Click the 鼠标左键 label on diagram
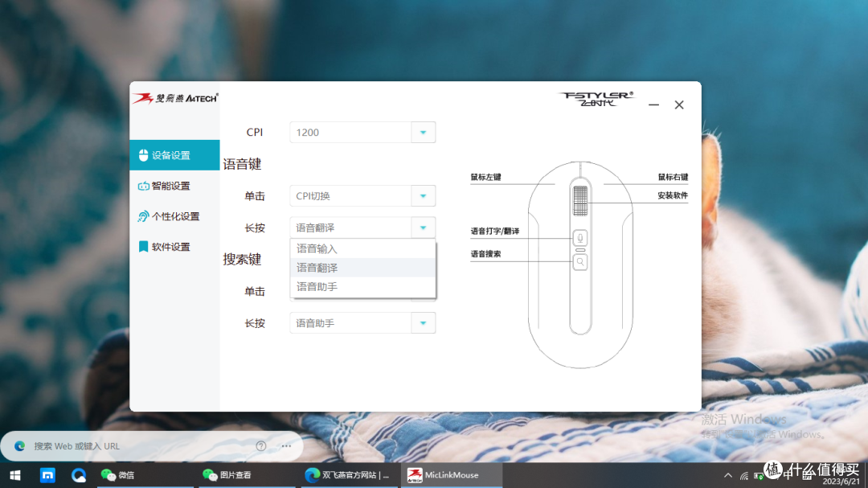The height and width of the screenshot is (488, 868). (x=485, y=177)
